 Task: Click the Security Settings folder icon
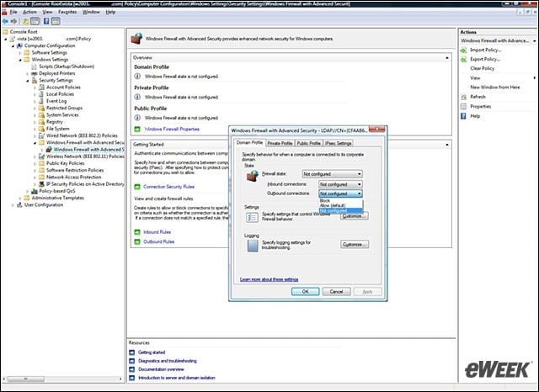tap(35, 80)
